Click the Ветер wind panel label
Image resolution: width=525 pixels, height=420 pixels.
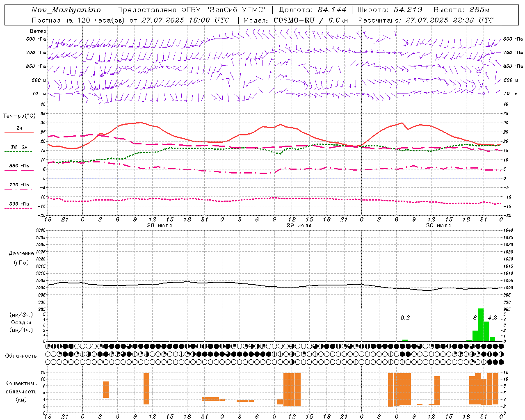pyautogui.click(x=38, y=31)
